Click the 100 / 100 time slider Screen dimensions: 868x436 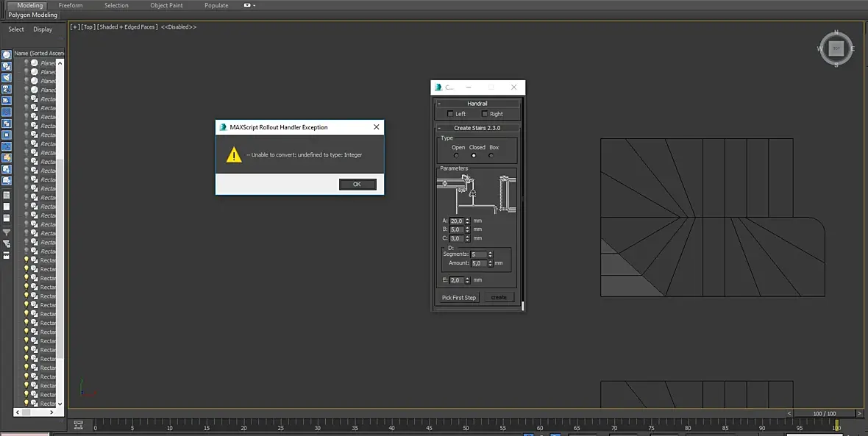[825, 413]
